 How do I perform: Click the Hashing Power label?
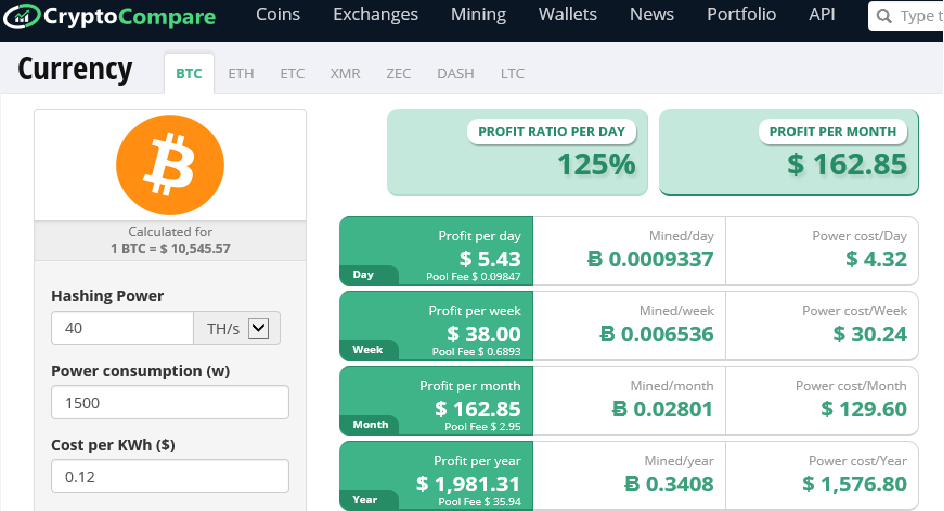click(107, 296)
